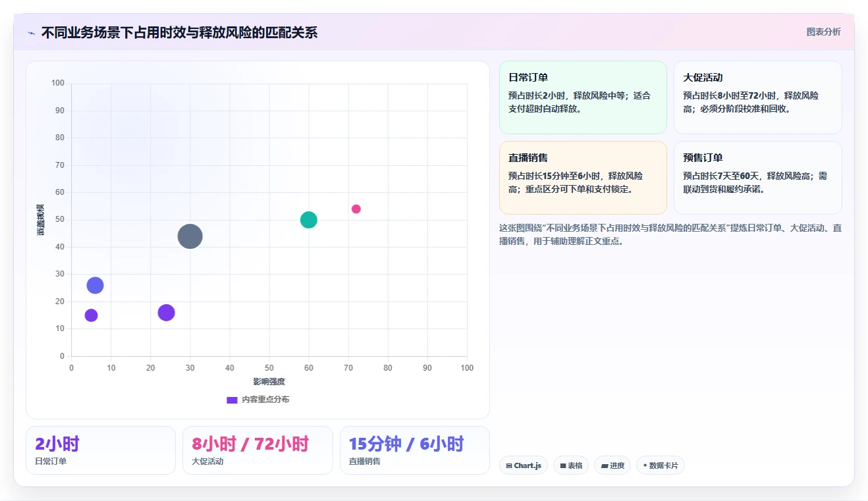
Task: Click the 数据卡片 tag
Action: pos(661,465)
